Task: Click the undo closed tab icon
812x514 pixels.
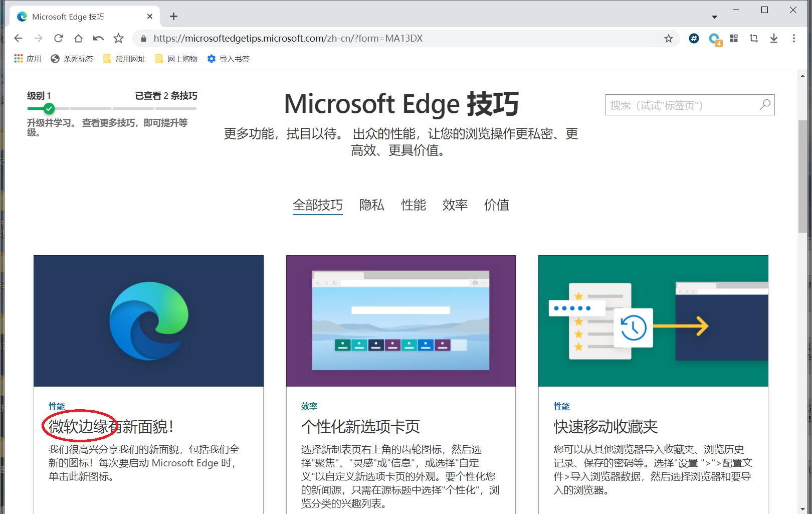Action: pos(98,38)
